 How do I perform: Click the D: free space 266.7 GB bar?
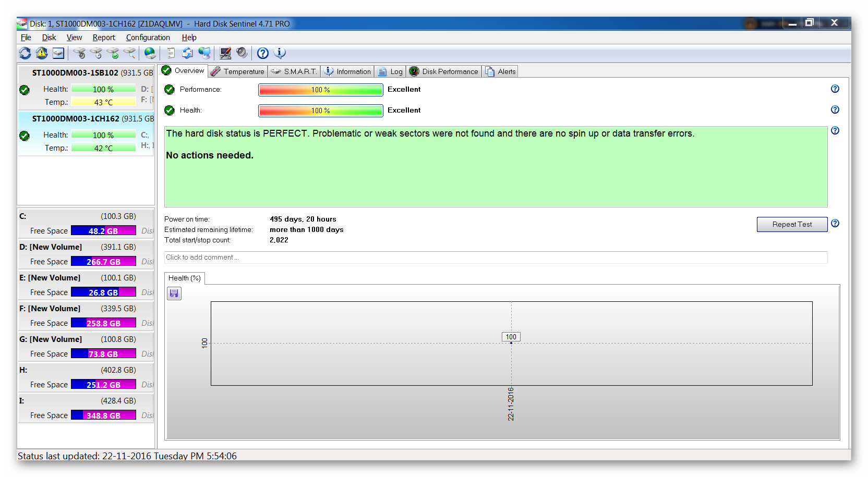103,262
